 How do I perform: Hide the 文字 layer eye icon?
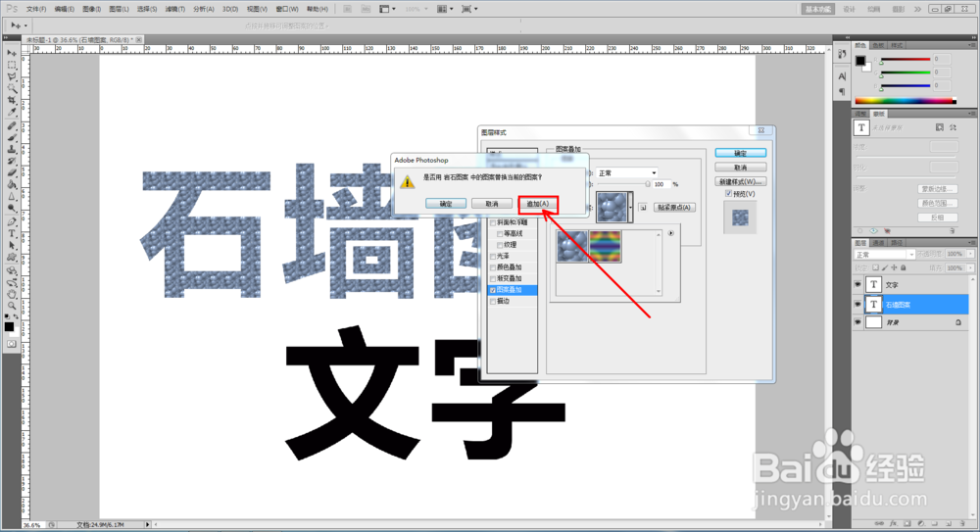pos(857,285)
